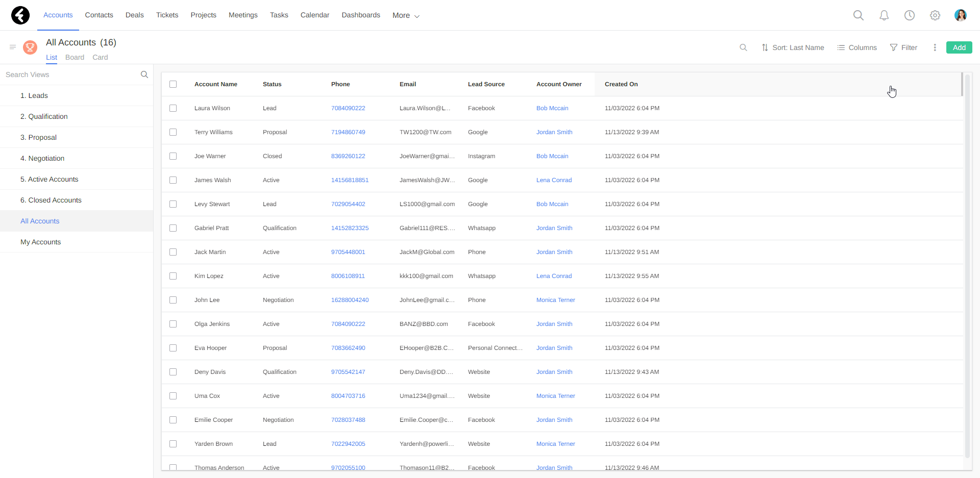Image resolution: width=980 pixels, height=478 pixels.
Task: Click in Search Views input field
Action: pyautogui.click(x=69, y=74)
